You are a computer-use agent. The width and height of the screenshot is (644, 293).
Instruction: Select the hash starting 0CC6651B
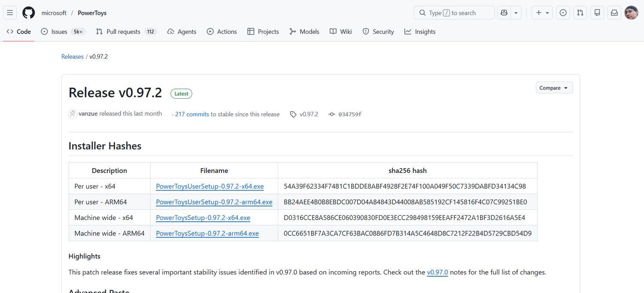point(408,233)
